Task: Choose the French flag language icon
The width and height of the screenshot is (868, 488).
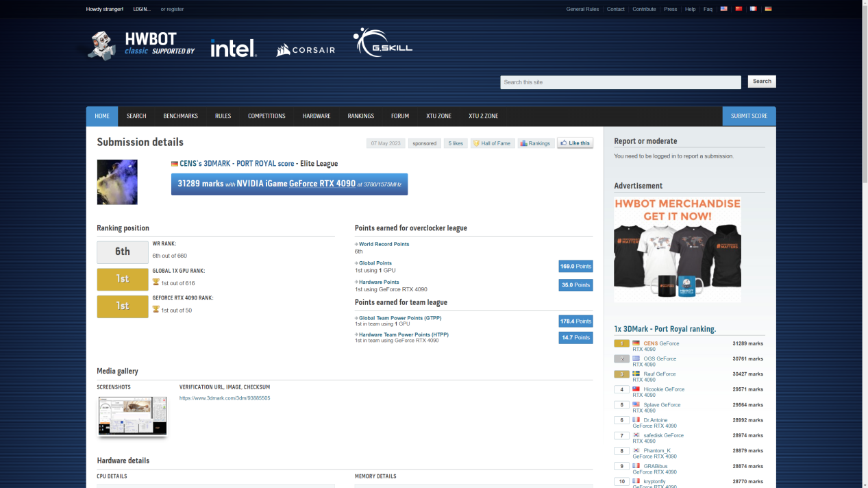Action: [753, 9]
